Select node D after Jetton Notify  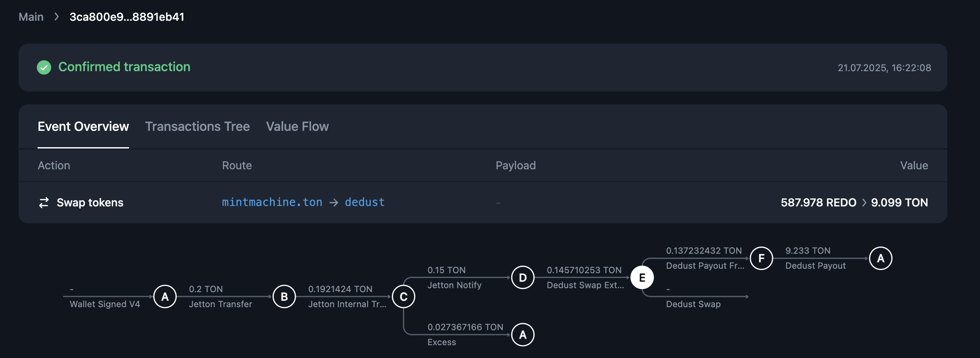coord(523,278)
